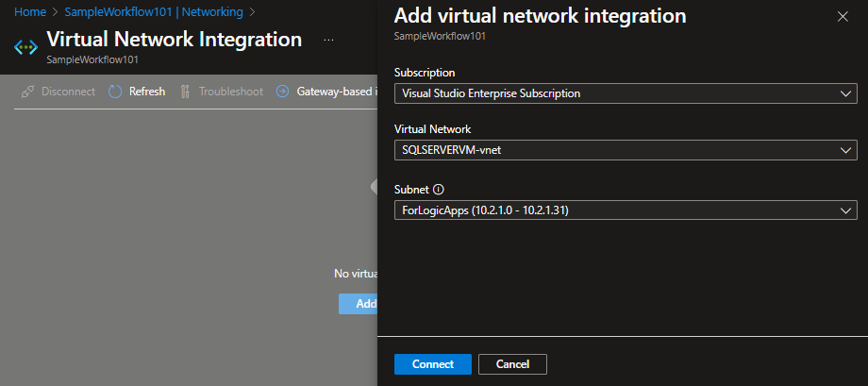Close the Add virtual network integration panel
This screenshot has width=868, height=386.
tap(843, 17)
